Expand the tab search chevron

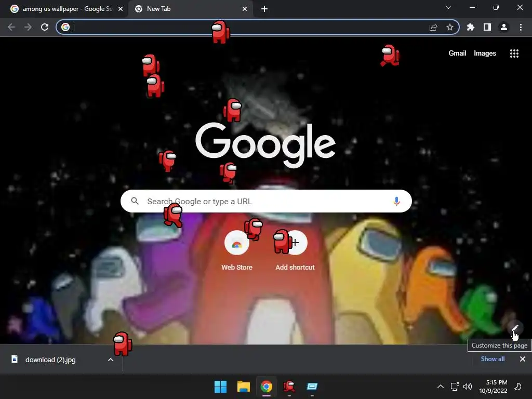point(448,7)
